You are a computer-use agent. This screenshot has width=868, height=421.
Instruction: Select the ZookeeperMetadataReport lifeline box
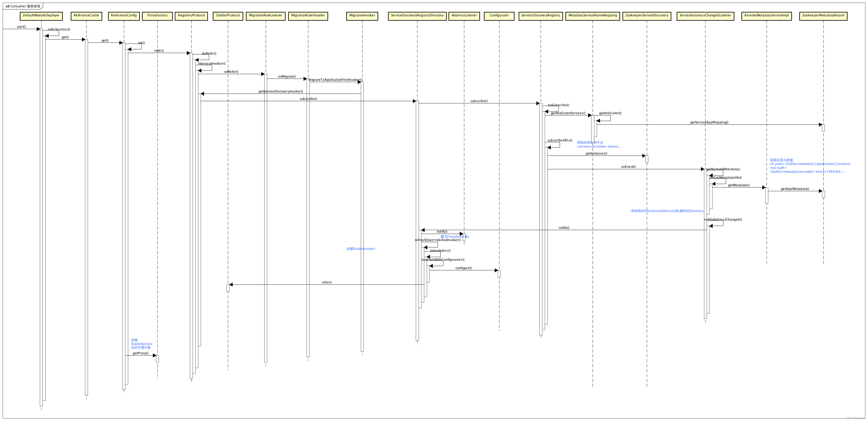click(x=823, y=16)
